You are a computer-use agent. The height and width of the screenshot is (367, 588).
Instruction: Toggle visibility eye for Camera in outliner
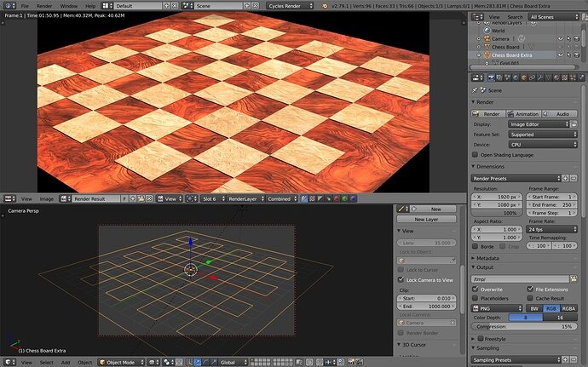[x=560, y=38]
